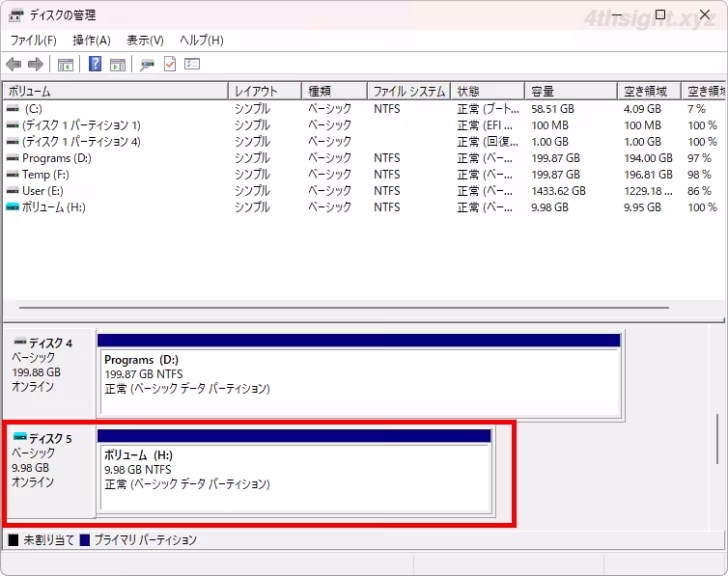Click the 58.51 GB capacity cell
The height and width of the screenshot is (576, 728).
pos(552,109)
